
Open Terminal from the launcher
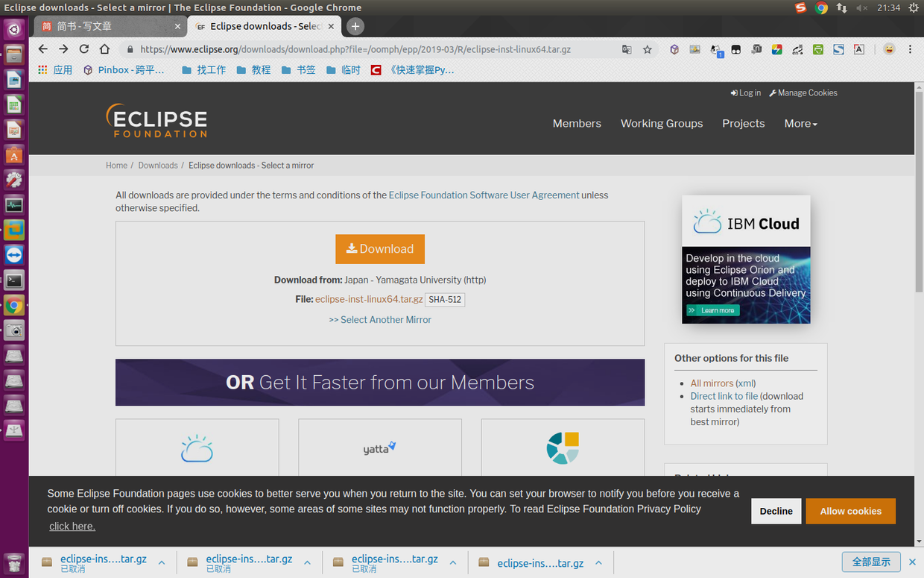coord(14,280)
